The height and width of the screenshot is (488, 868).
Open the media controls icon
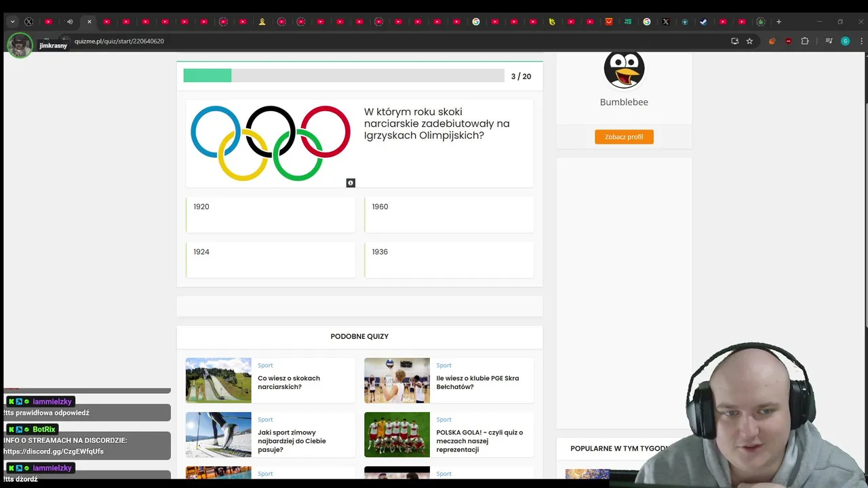(x=829, y=41)
